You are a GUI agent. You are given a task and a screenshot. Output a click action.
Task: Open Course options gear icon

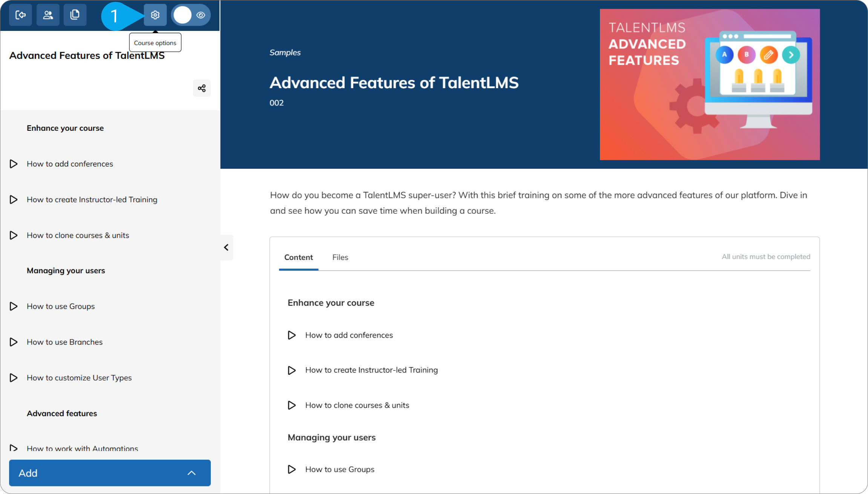(x=155, y=15)
